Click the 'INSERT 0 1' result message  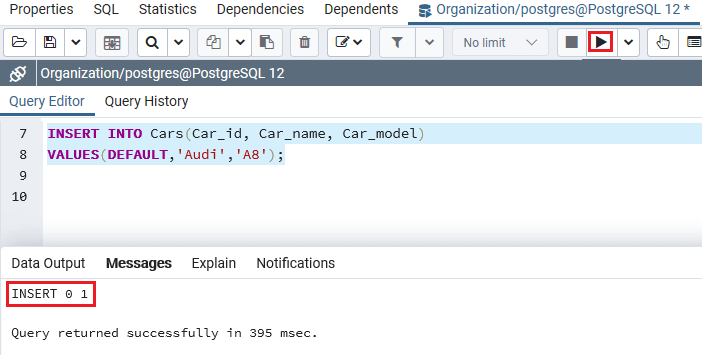pos(50,294)
